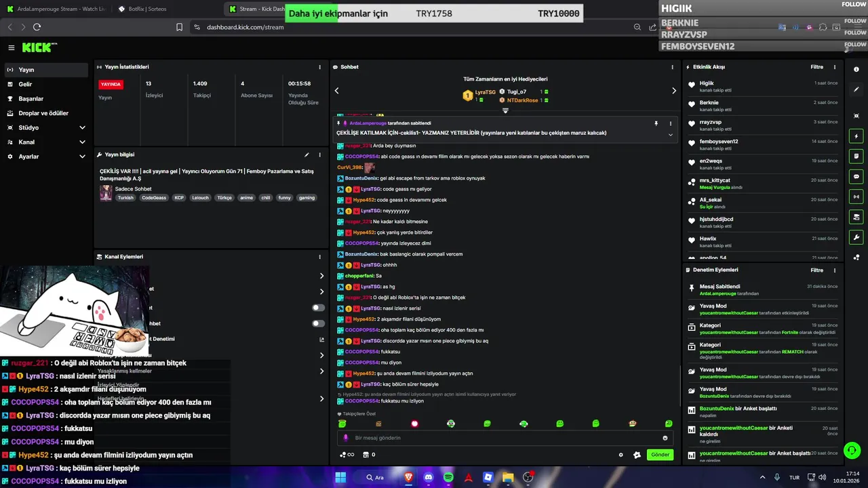Open three-dot menu of Yayın bilgisi panel

click(320, 155)
